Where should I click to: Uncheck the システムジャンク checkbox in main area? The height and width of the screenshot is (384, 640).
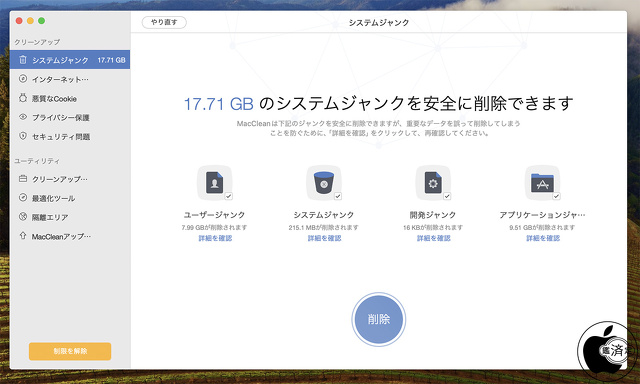coord(338,196)
